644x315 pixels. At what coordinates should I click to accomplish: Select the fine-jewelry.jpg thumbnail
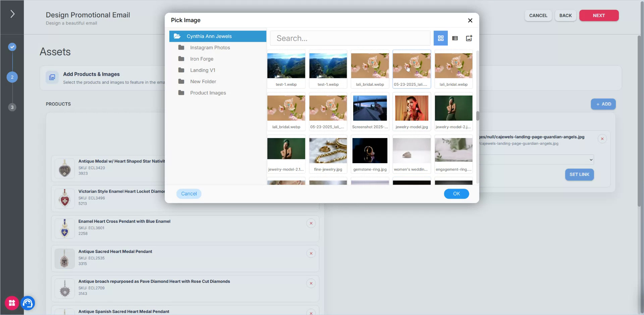coord(328,154)
